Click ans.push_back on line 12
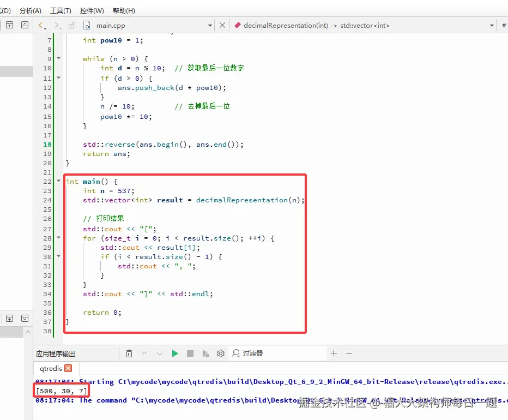Image resolution: width=508 pixels, height=420 pixels. [146, 88]
